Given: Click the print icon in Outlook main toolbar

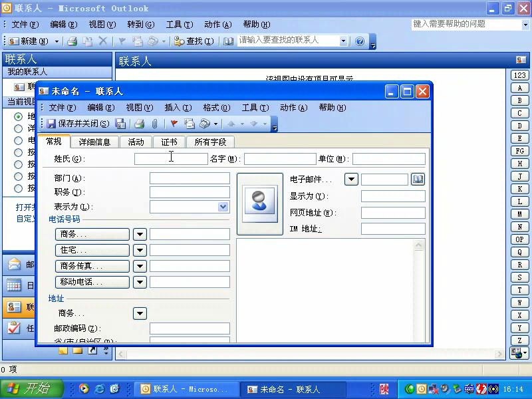Looking at the screenshot, I should point(72,41).
